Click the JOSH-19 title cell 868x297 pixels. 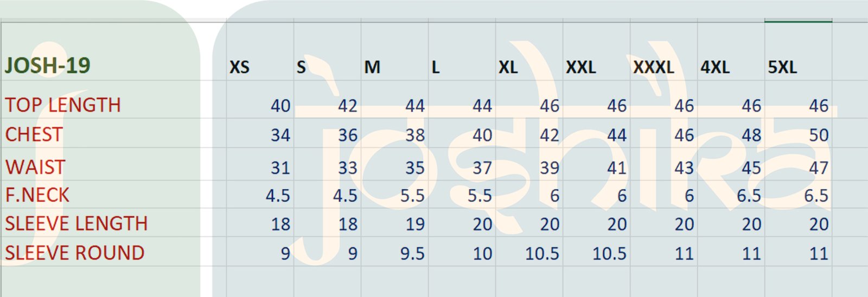point(48,66)
